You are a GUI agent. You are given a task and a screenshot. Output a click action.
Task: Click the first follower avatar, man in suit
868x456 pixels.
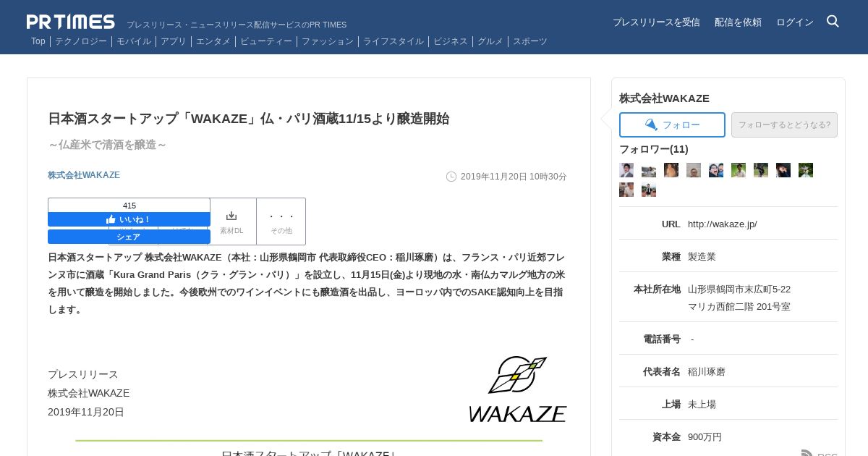(x=626, y=170)
